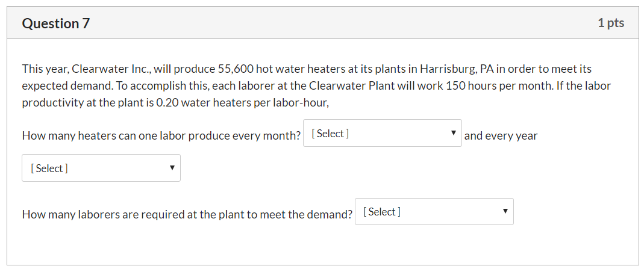Click the 'This year' opening words
The width and height of the screenshot is (644, 269).
pos(45,69)
